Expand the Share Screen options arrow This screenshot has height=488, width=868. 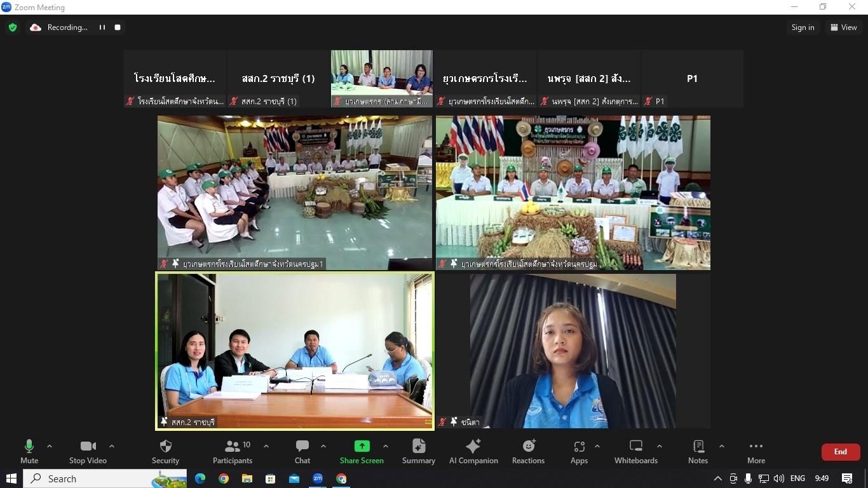pyautogui.click(x=386, y=446)
